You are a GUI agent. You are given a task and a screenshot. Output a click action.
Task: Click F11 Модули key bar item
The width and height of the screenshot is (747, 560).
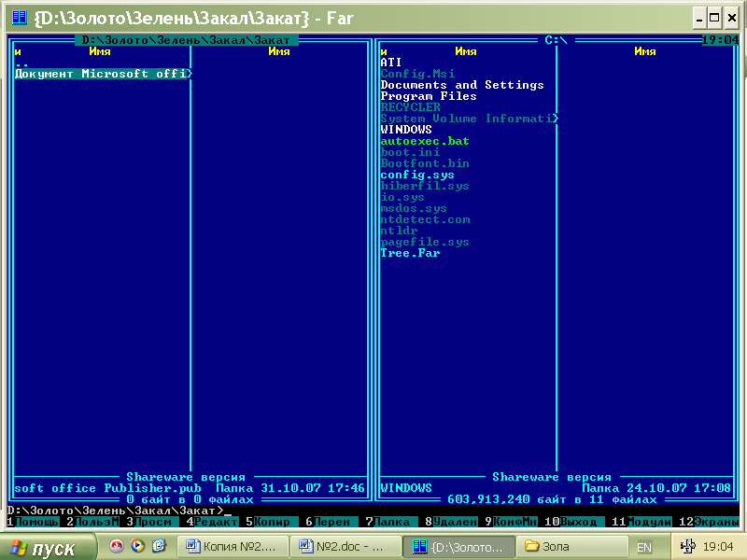click(641, 522)
